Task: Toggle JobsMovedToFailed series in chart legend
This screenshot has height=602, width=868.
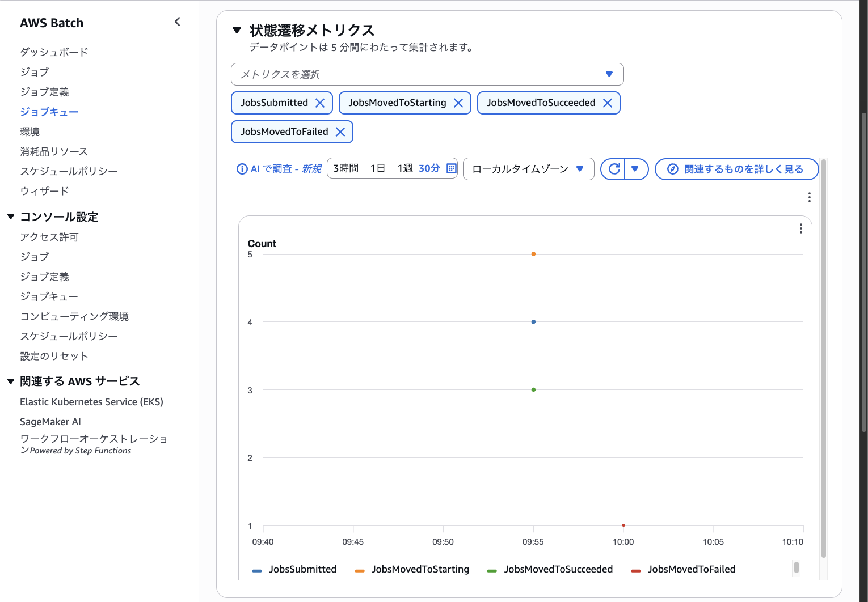Action: click(683, 569)
